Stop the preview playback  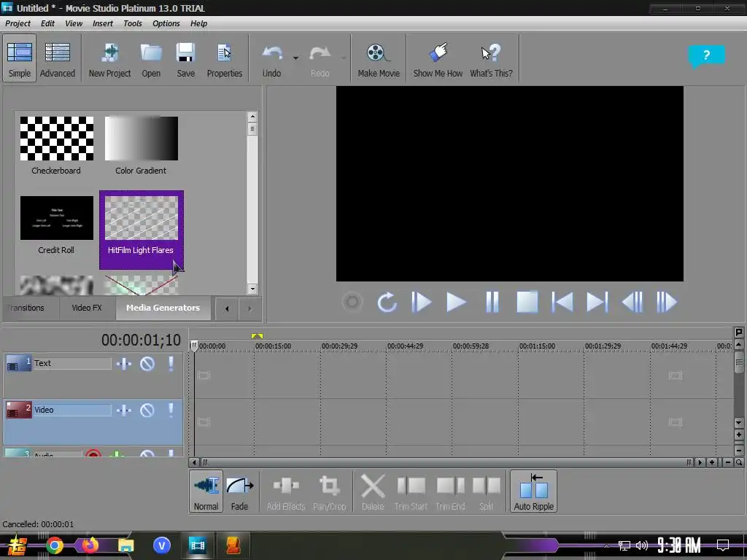click(527, 302)
